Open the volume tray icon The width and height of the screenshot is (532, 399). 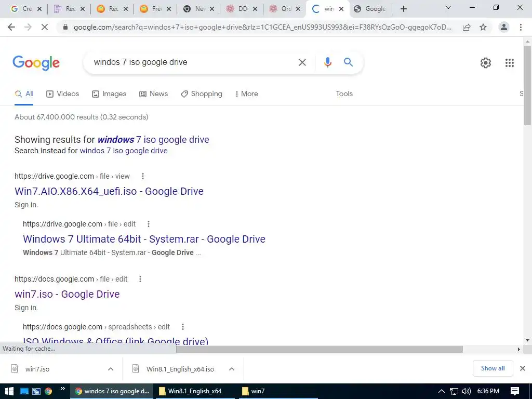[x=466, y=391]
